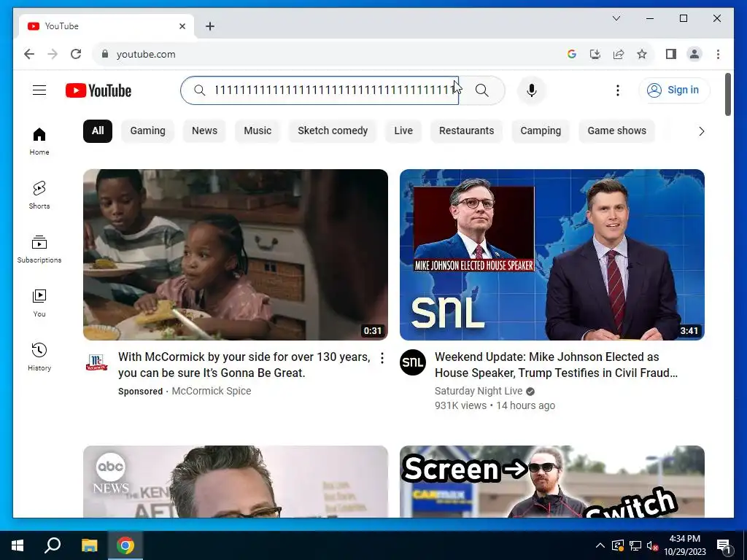Image resolution: width=747 pixels, height=560 pixels.
Task: Open the Saturday Night Live channel link
Action: tap(479, 391)
